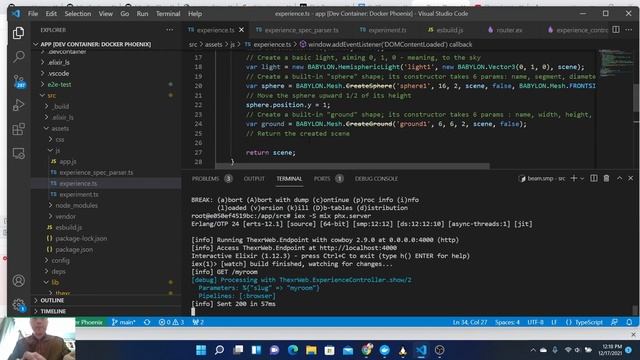Open Remote Explorer view
The height and width of the screenshot is (360, 640).
point(18,153)
